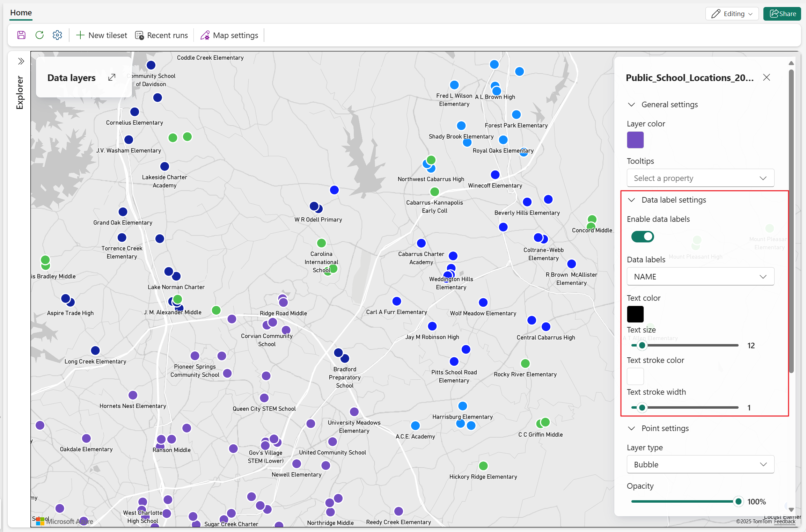Open the Layer type Bubble dropdown
Viewport: 806px width, 532px height.
700,464
